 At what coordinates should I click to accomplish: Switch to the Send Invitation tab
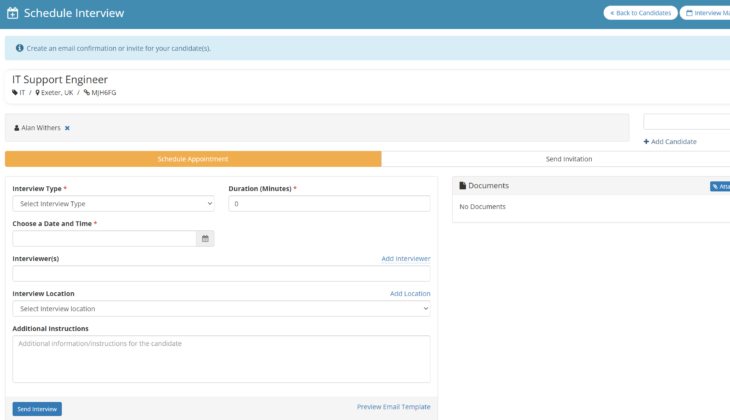pyautogui.click(x=568, y=159)
